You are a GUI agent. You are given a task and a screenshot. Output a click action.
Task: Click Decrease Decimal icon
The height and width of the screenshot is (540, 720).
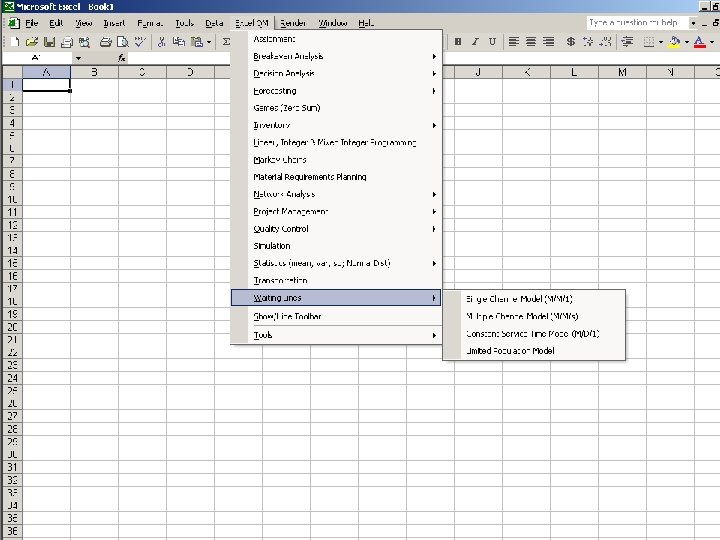tap(605, 42)
